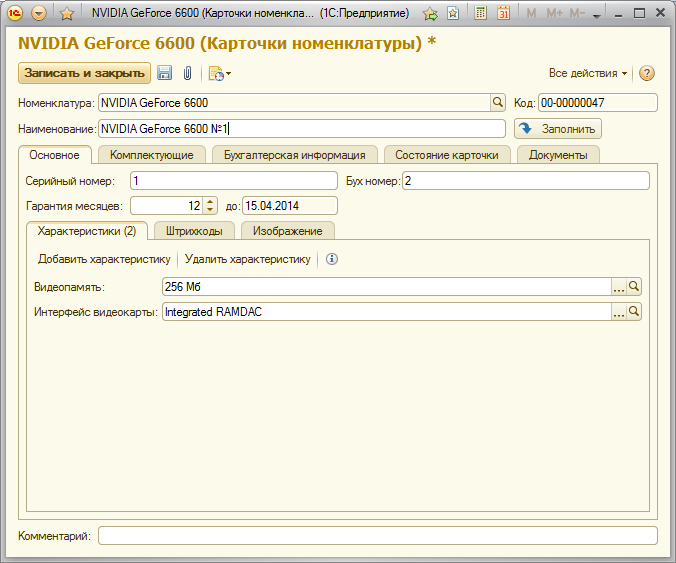Open the Состояние карточки tab
Viewport: 676px width, 563px height.
[447, 155]
